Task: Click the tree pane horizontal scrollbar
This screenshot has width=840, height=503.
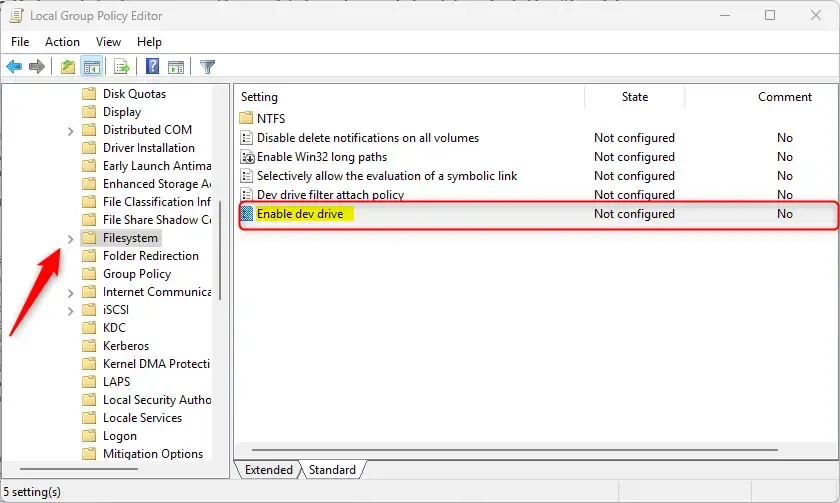Action: pyautogui.click(x=79, y=469)
